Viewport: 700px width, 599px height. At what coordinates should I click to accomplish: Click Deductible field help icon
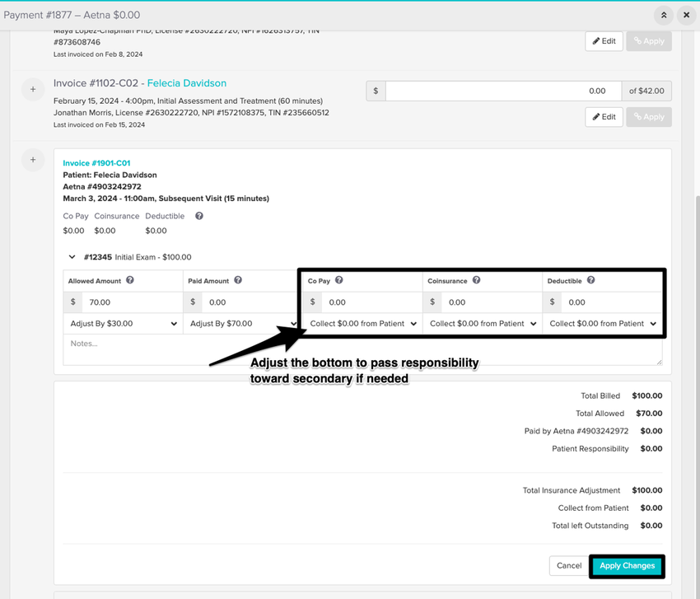tap(591, 280)
